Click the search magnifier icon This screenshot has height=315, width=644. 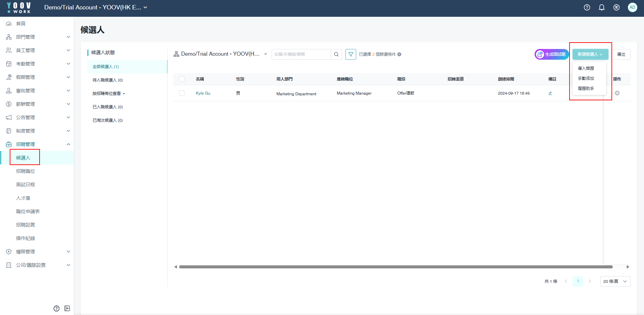(x=336, y=54)
